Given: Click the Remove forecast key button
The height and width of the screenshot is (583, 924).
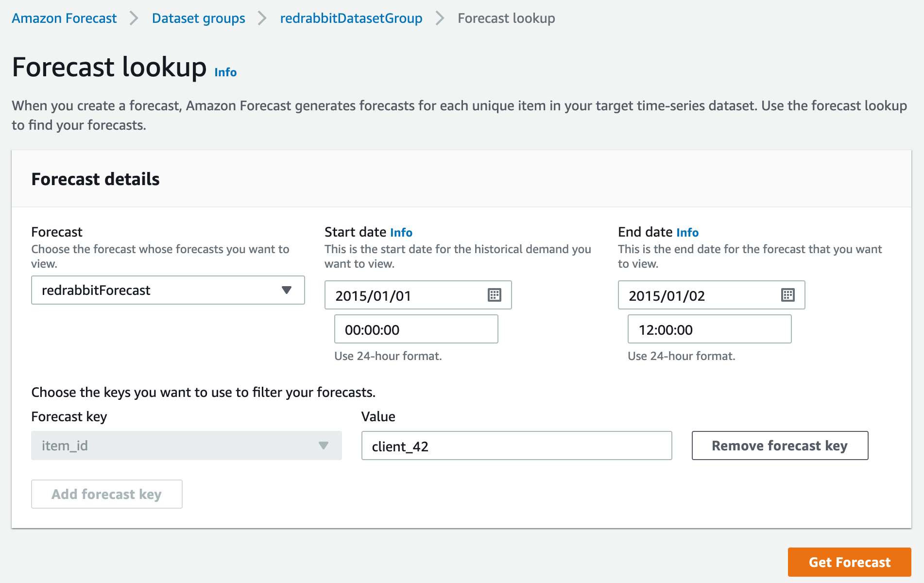Looking at the screenshot, I should (780, 446).
